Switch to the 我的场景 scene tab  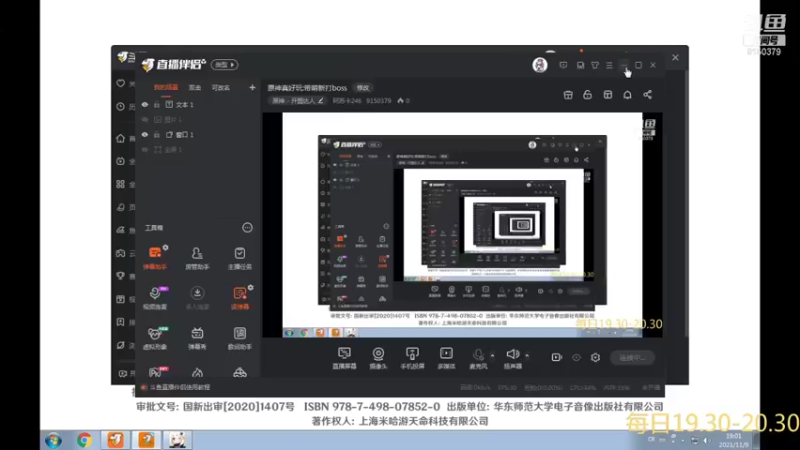pyautogui.click(x=166, y=88)
